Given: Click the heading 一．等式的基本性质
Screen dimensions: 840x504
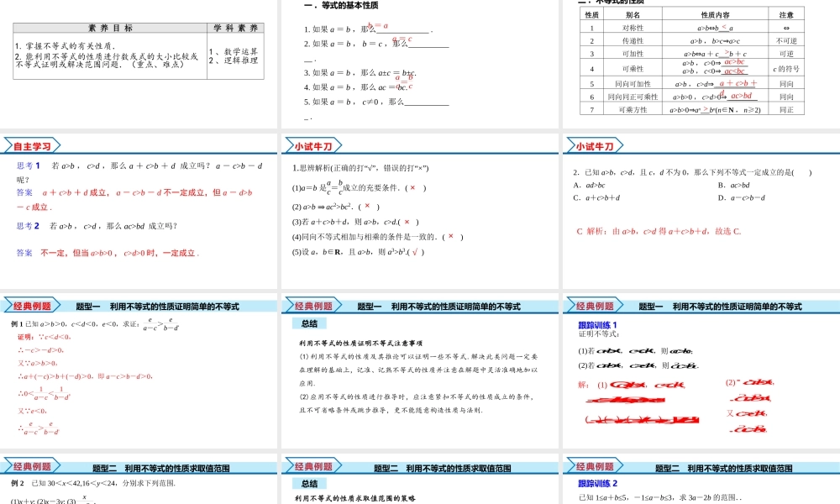Looking at the screenshot, I should point(341,5).
